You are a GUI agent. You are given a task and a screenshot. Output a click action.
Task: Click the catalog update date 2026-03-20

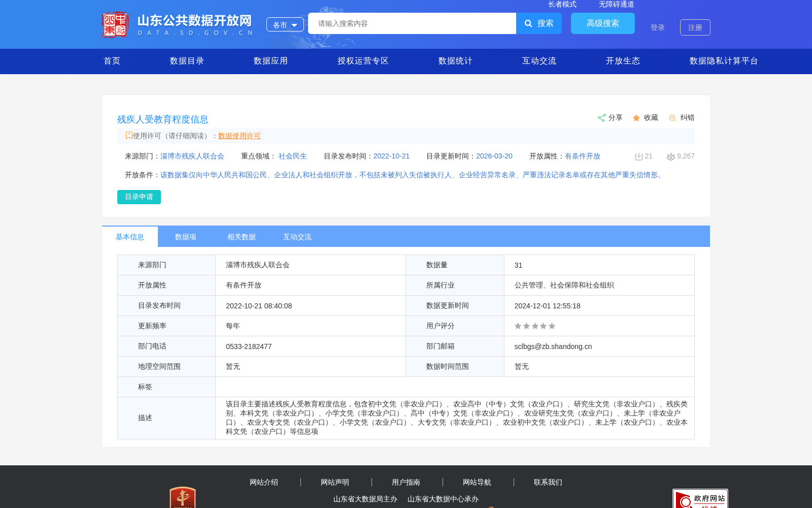494,156
